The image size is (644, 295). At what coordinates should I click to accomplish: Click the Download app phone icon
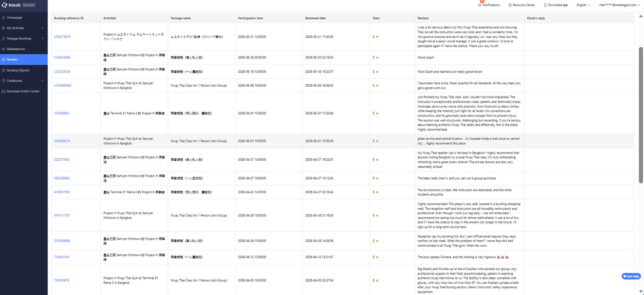coord(545,5)
